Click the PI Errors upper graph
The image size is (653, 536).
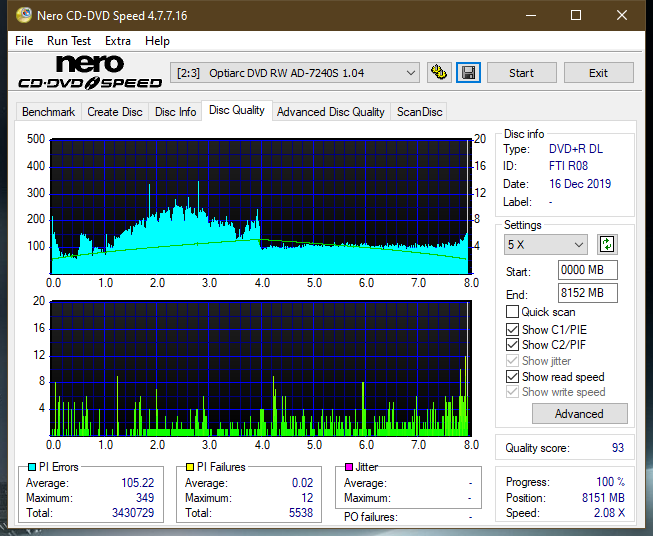coord(261,206)
